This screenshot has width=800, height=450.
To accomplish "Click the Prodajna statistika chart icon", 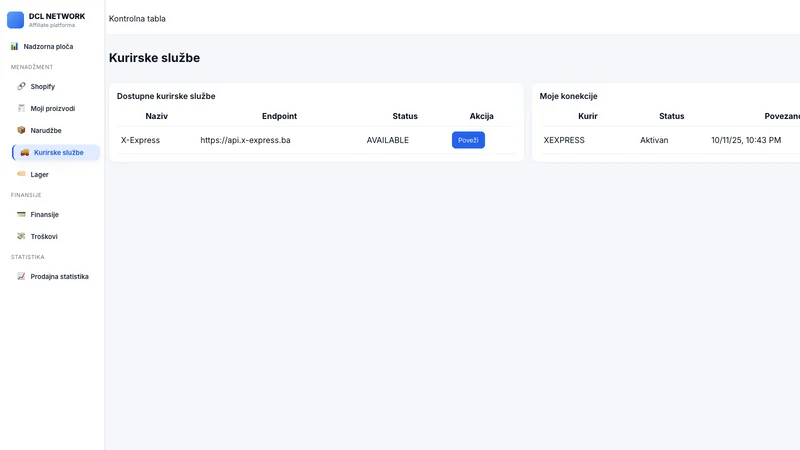I will tap(21, 276).
